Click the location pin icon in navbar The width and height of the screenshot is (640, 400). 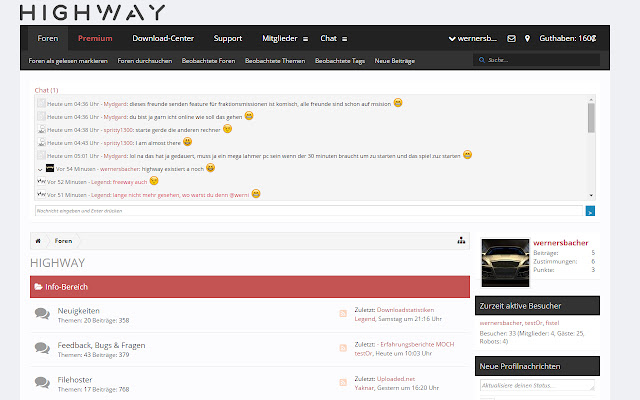click(527, 39)
